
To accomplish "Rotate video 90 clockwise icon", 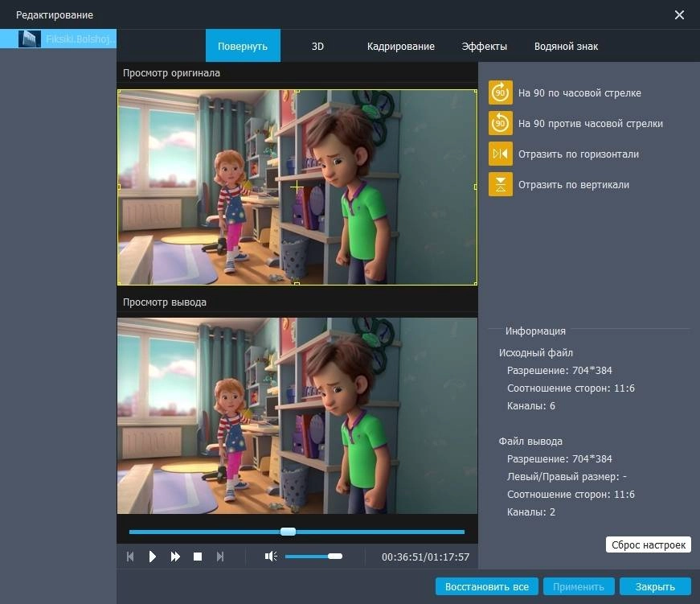I will 501,92.
